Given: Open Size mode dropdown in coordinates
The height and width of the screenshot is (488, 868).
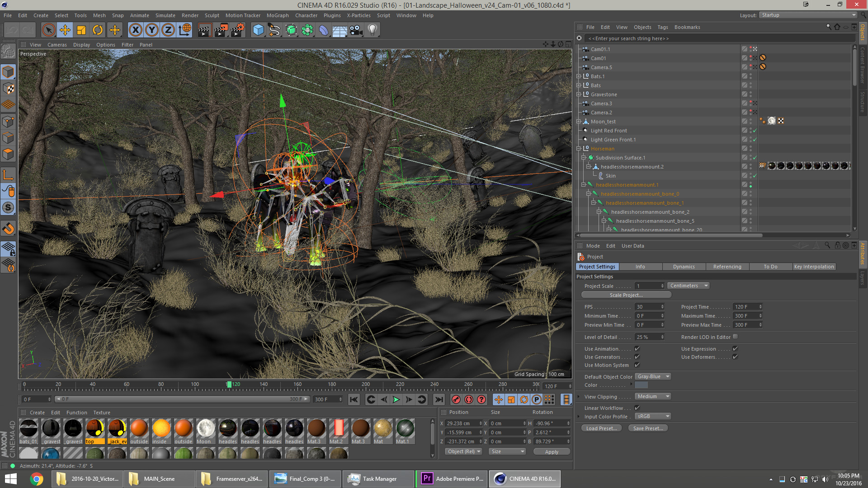Looking at the screenshot, I should click(507, 451).
